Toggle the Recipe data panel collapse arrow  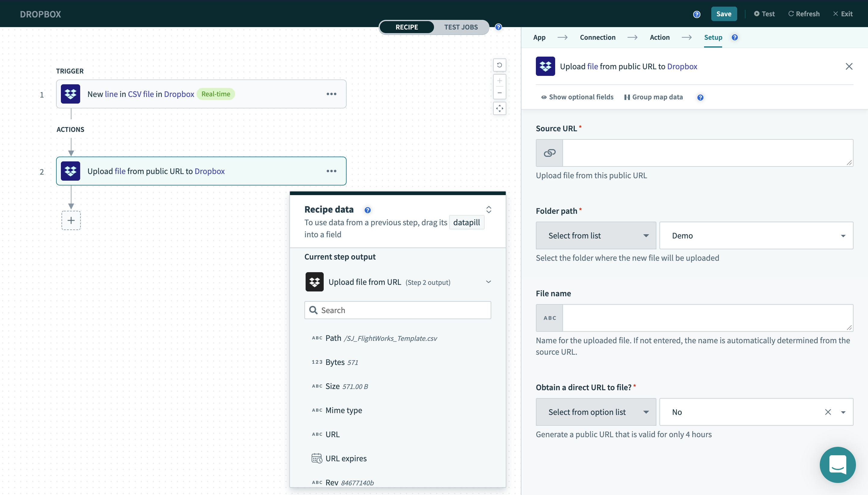pos(489,209)
